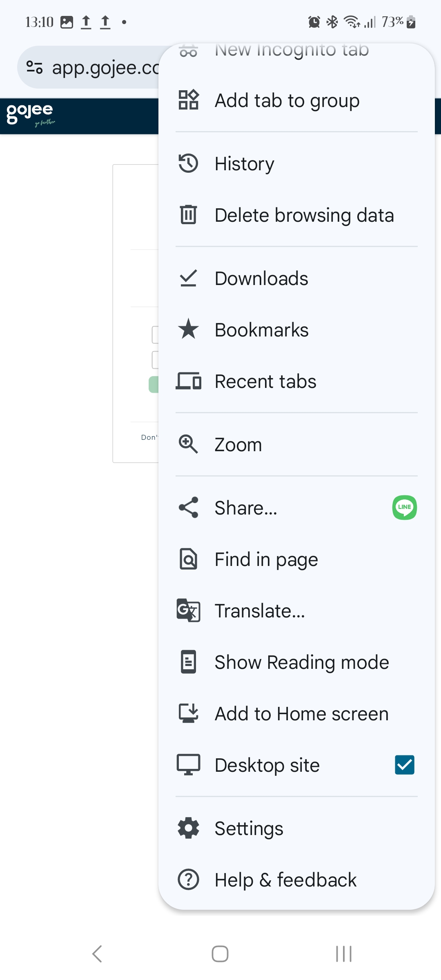
Task: Select Recent tabs from the menu
Action: tap(265, 381)
